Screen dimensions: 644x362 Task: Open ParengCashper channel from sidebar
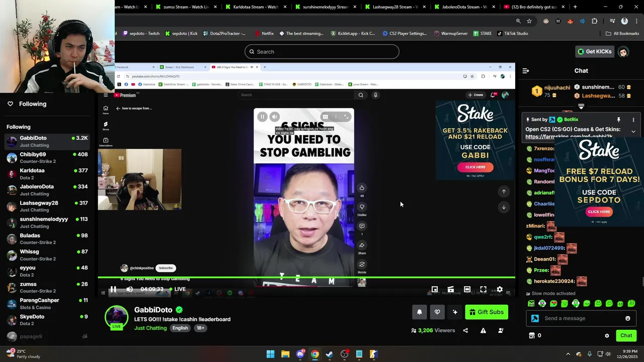[47, 304]
